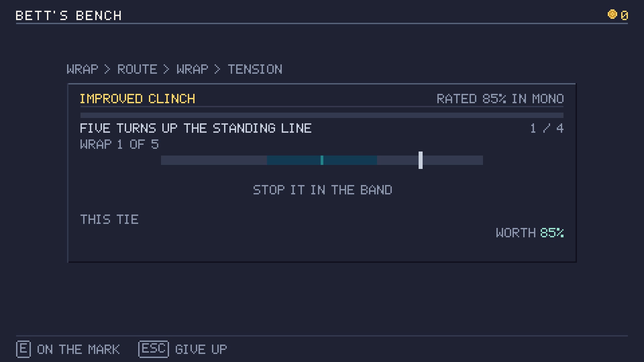
Task: Click the coin count number
Action: click(x=624, y=16)
